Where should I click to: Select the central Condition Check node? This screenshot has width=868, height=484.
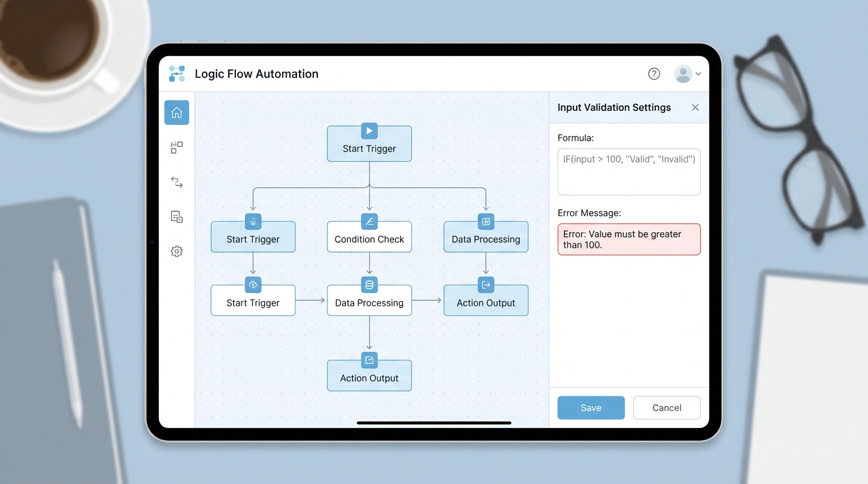tap(369, 239)
